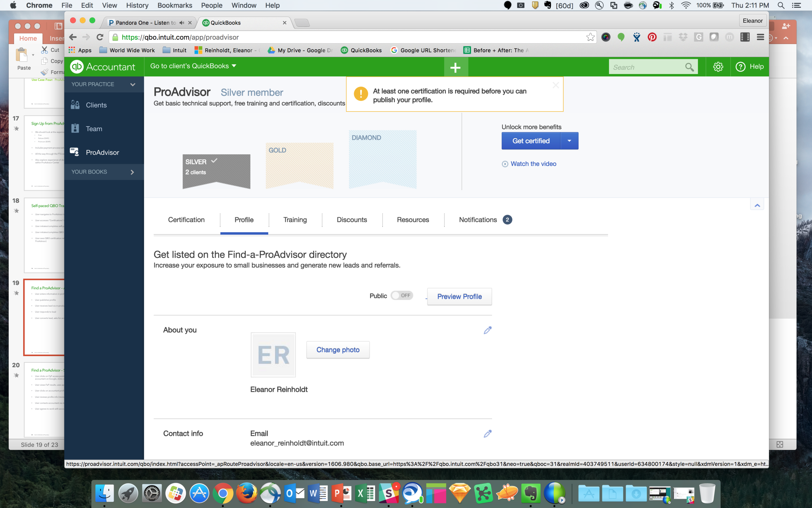
Task: Click the ER profile photo placeholder
Action: (x=273, y=355)
